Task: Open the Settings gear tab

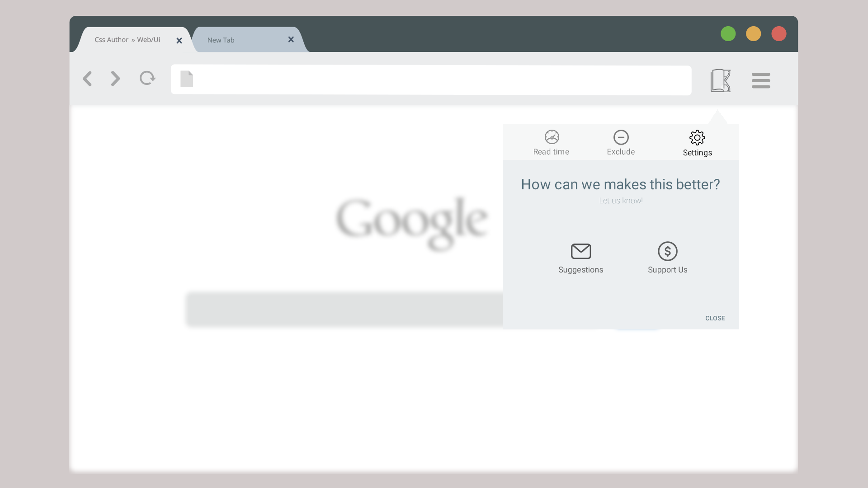Action: coord(697,138)
